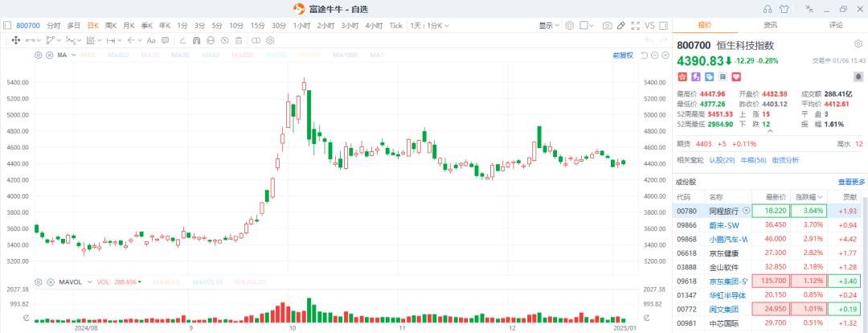Open 牛熊(56) CBBC link
The height and width of the screenshot is (333, 868).
(x=753, y=160)
